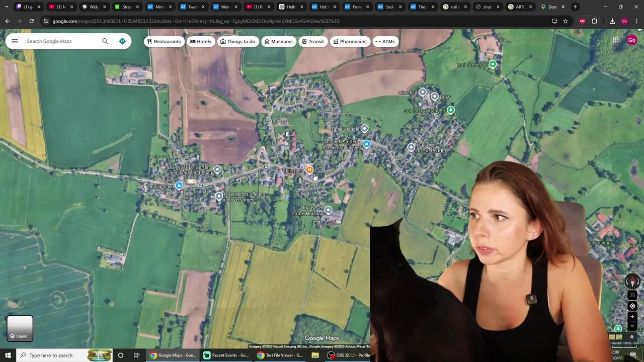This screenshot has height=362, width=644.
Task: Open Recent Events taskbar window
Action: 226,355
